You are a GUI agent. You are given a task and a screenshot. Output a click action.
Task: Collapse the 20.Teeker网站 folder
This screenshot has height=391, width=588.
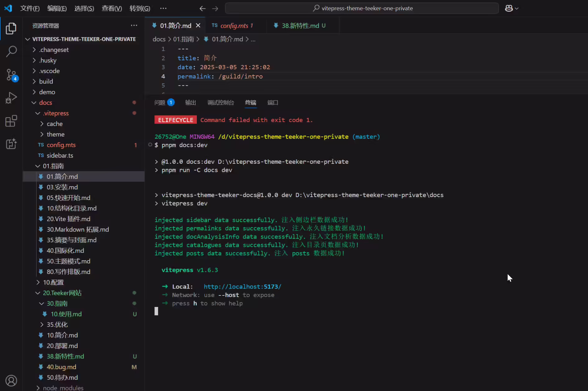coord(83,293)
